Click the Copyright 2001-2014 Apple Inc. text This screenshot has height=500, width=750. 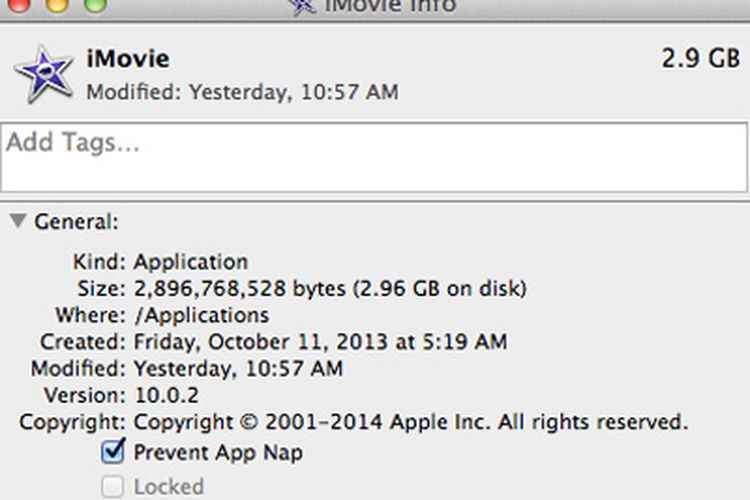(410, 422)
